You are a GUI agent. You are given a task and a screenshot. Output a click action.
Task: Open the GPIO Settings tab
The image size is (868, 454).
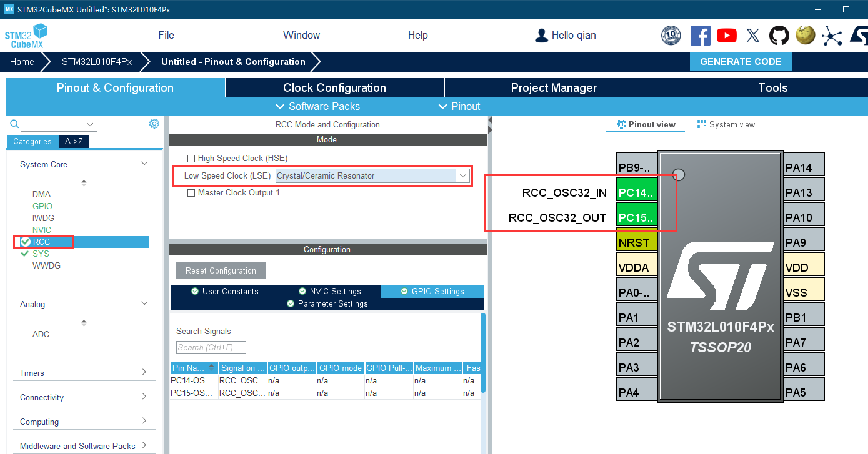(432, 291)
